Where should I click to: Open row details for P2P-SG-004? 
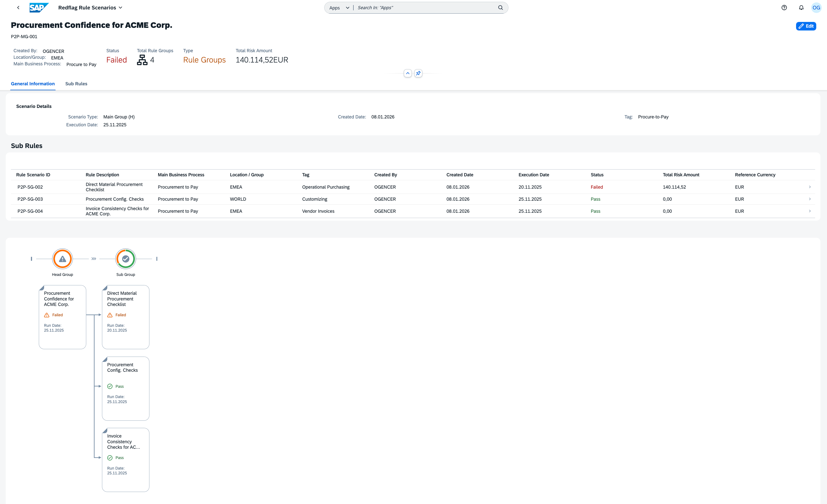809,211
